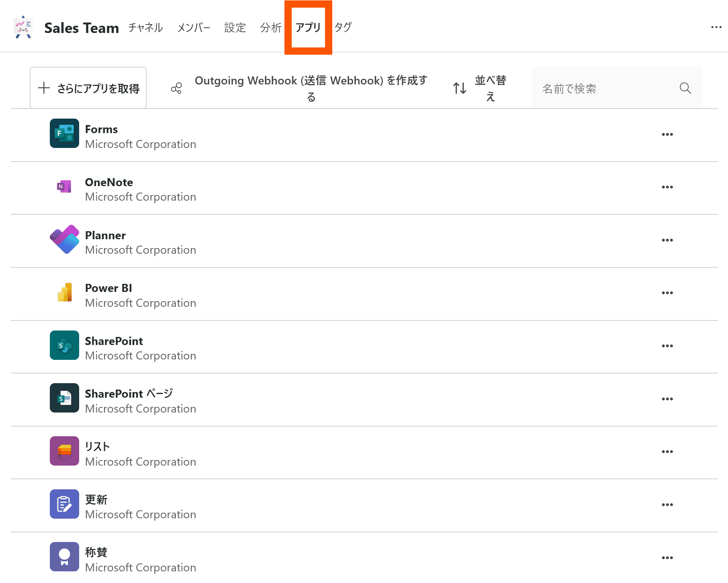
Task: Click the 称賛 app icon
Action: tap(64, 557)
